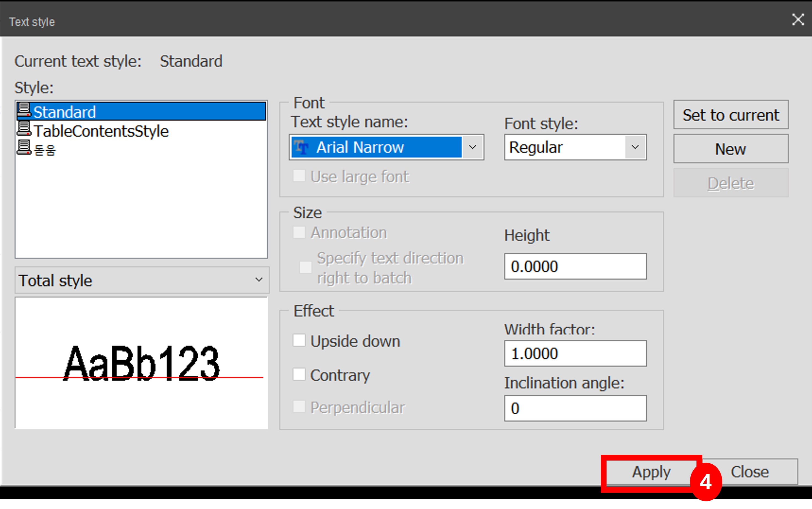Click the Width factor input field
The height and width of the screenshot is (509, 812).
click(575, 353)
